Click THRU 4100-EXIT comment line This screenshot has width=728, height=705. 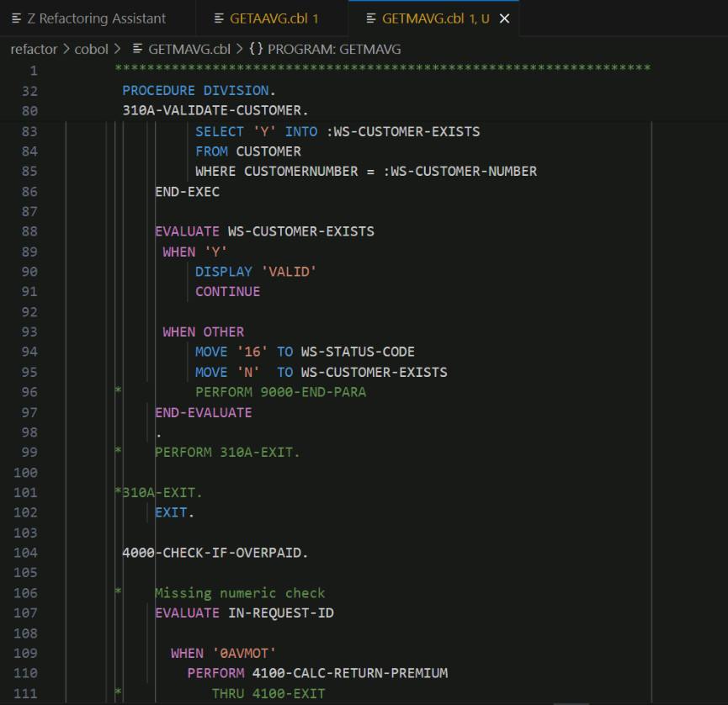268,694
